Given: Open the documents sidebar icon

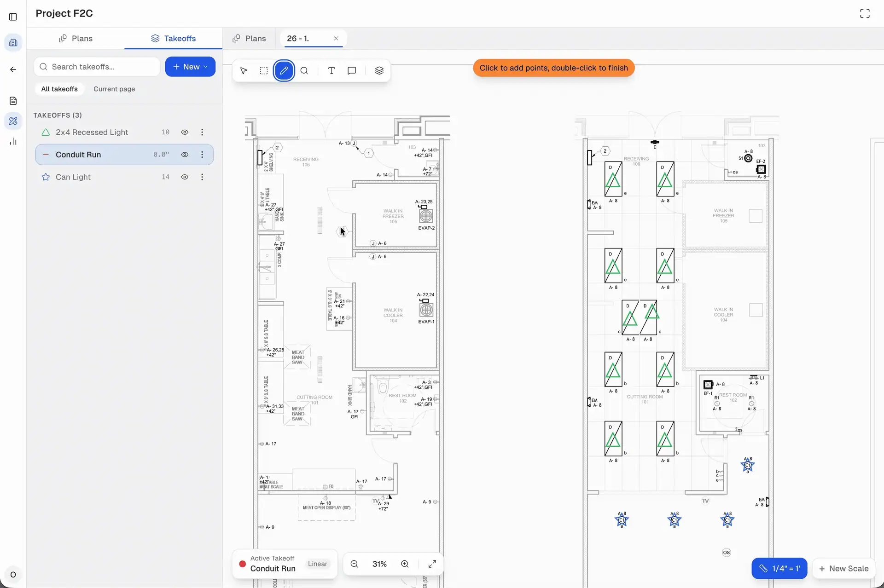Looking at the screenshot, I should click(x=13, y=101).
